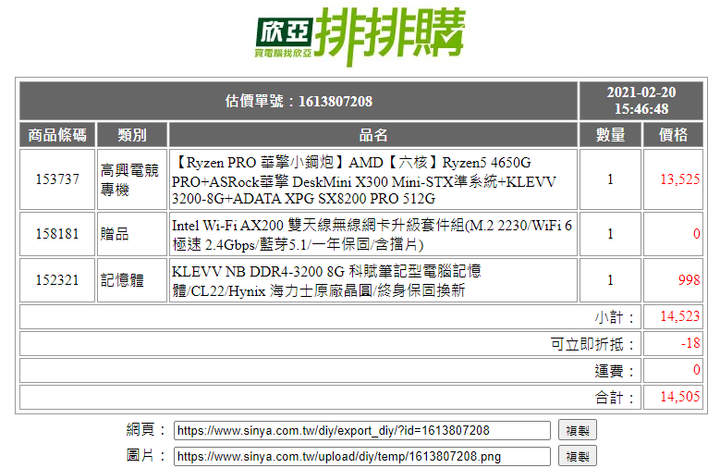Click the 網頁： label
720x468 pixels.
(x=146, y=430)
